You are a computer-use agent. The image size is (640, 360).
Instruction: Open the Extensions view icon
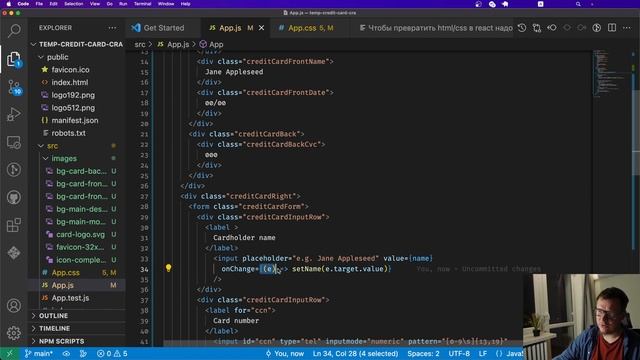point(14,225)
